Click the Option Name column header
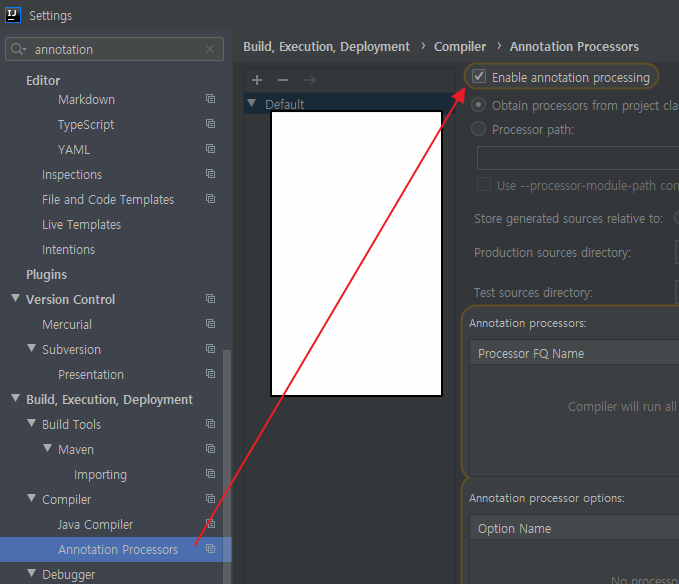Viewport: 679px width, 584px height. click(574, 527)
